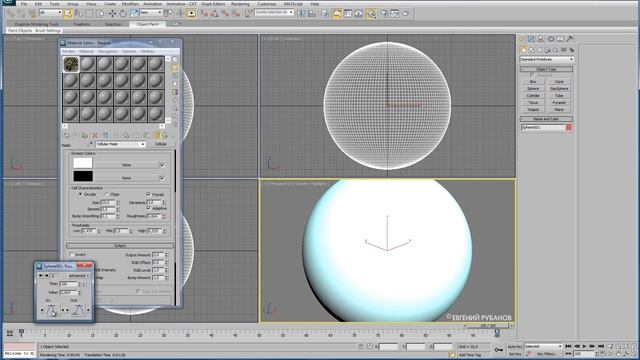
Task: Open the Edit menu
Action: pyautogui.click(x=38, y=4)
